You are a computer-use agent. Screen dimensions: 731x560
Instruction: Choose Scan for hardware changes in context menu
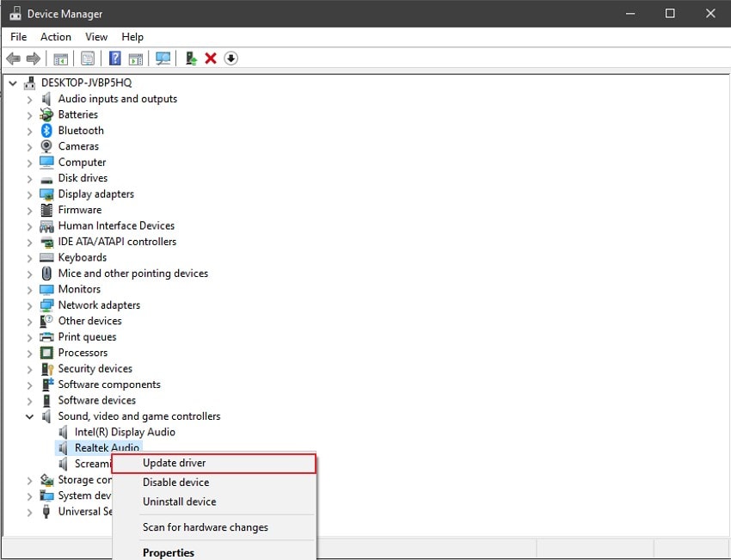point(214,527)
